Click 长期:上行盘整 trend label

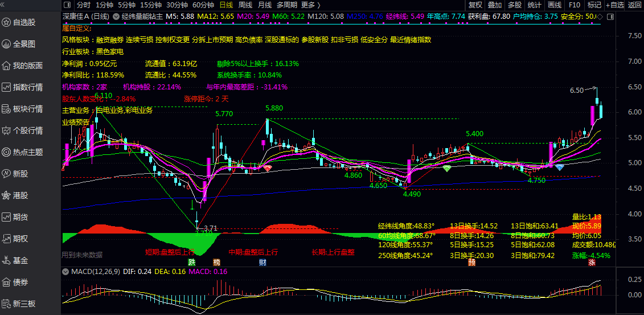[x=333, y=252]
